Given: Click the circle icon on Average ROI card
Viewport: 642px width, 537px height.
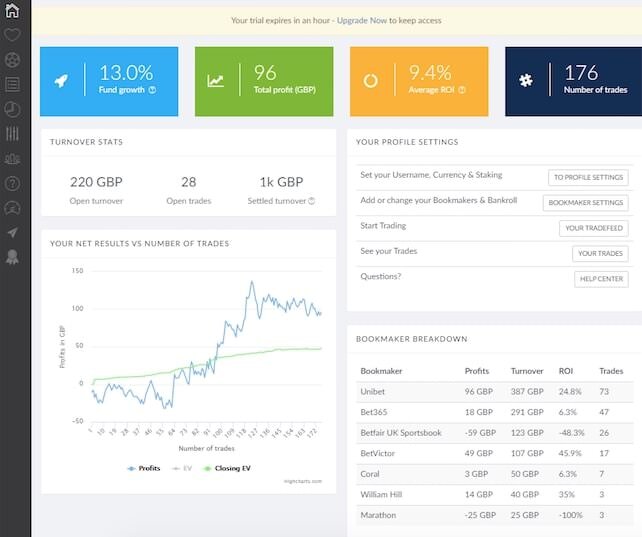Looking at the screenshot, I should pyautogui.click(x=370, y=81).
